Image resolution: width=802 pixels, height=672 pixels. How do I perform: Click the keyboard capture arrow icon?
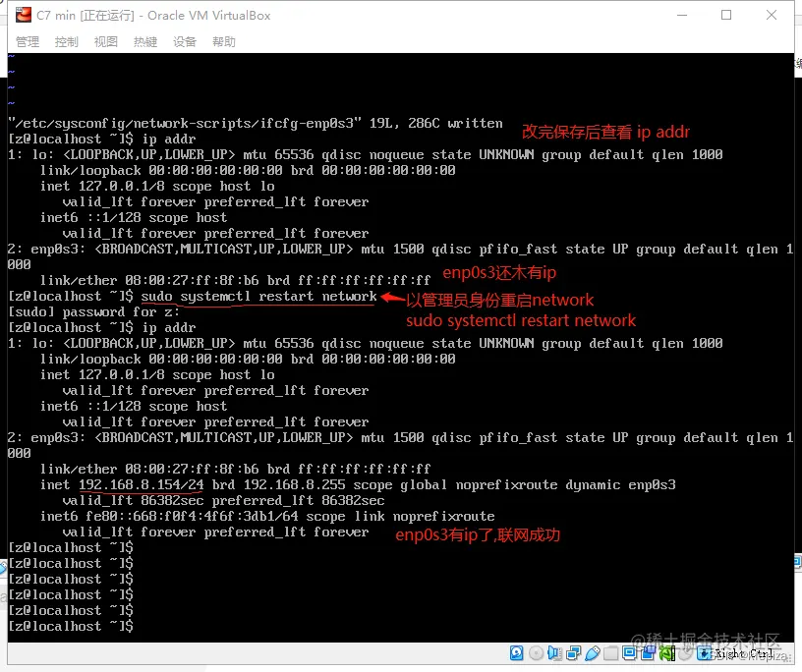[x=705, y=653]
